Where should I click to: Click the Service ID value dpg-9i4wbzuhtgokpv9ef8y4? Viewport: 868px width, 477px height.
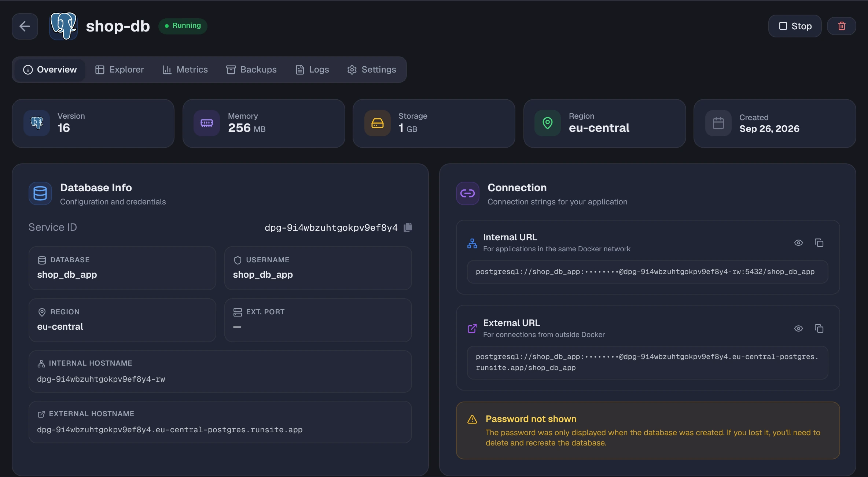click(x=331, y=228)
